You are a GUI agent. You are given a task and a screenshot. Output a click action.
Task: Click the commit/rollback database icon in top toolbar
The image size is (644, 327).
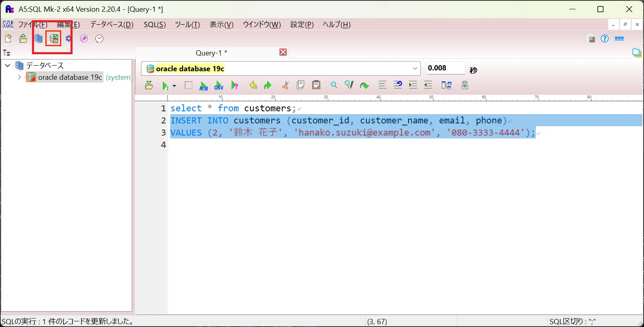(x=54, y=39)
